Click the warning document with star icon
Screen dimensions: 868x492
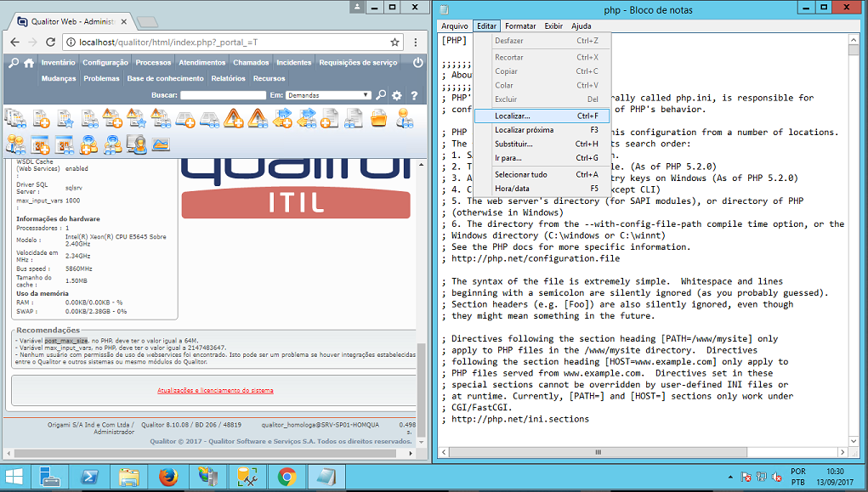(137, 118)
